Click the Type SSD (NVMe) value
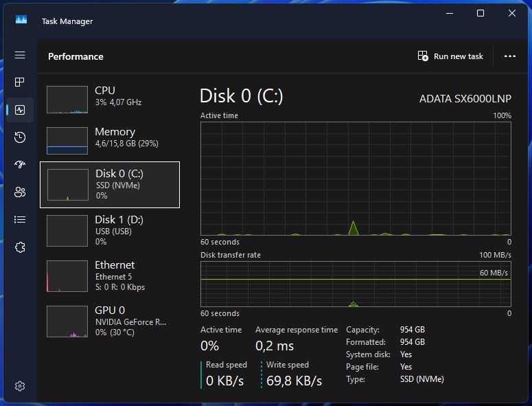 pyautogui.click(x=421, y=379)
